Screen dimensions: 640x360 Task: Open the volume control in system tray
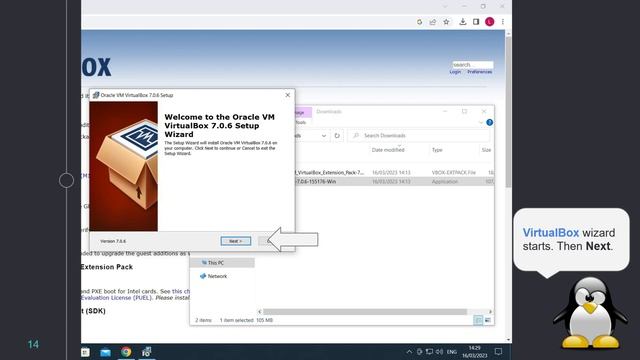[439, 351]
